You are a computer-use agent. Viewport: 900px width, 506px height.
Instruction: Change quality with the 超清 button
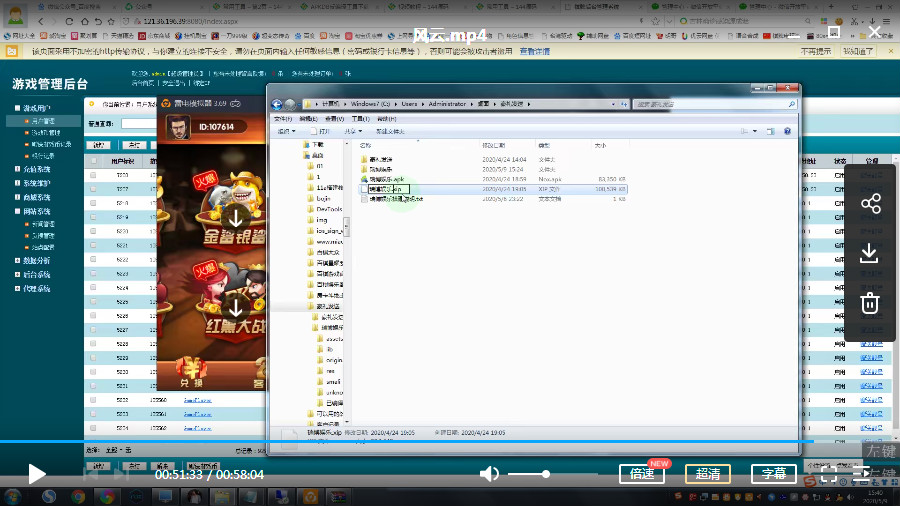coord(708,474)
